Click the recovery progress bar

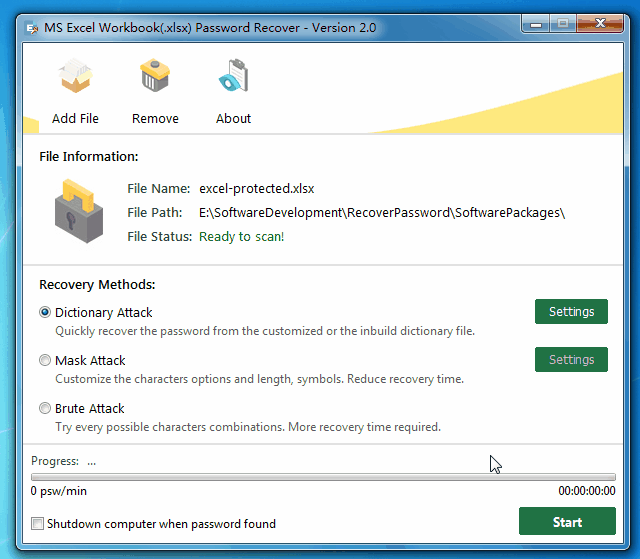coord(323,477)
